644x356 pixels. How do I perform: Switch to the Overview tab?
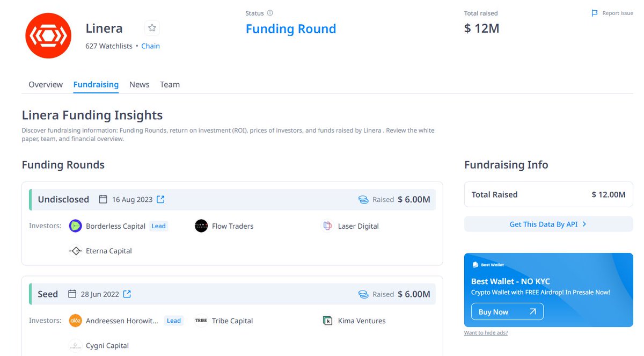pyautogui.click(x=46, y=84)
